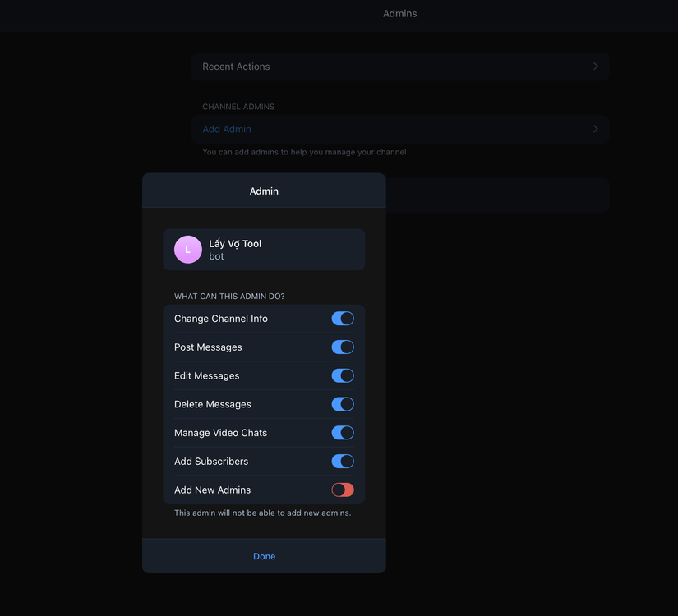Confirm admin settings with Done

(264, 556)
